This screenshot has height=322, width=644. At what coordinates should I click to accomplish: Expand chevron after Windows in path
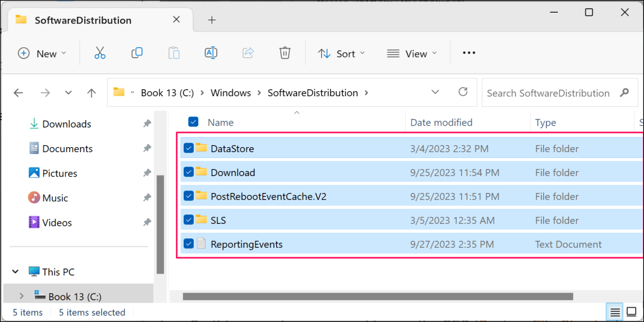coord(259,93)
